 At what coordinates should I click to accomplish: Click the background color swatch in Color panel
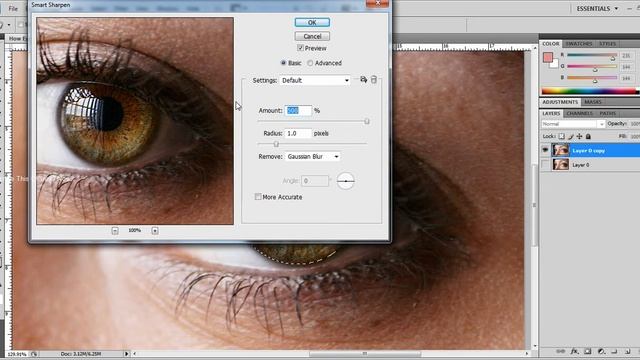(x=554, y=64)
